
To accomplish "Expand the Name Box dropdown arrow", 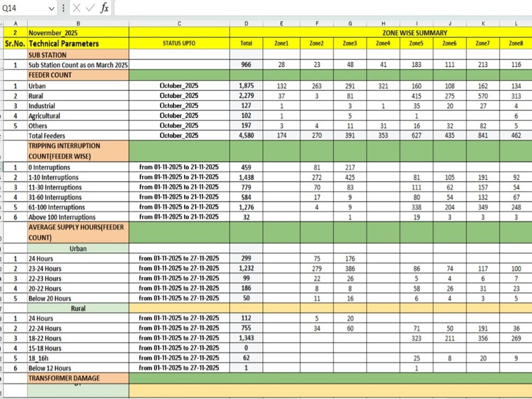I will (x=52, y=9).
